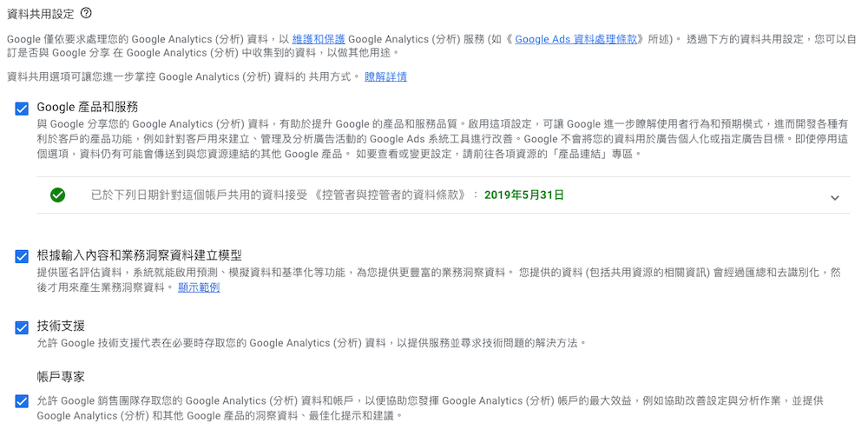Viewport: 868px width, 429px height.
Task: Click the Google 產品和服務 label text
Action: click(x=88, y=107)
